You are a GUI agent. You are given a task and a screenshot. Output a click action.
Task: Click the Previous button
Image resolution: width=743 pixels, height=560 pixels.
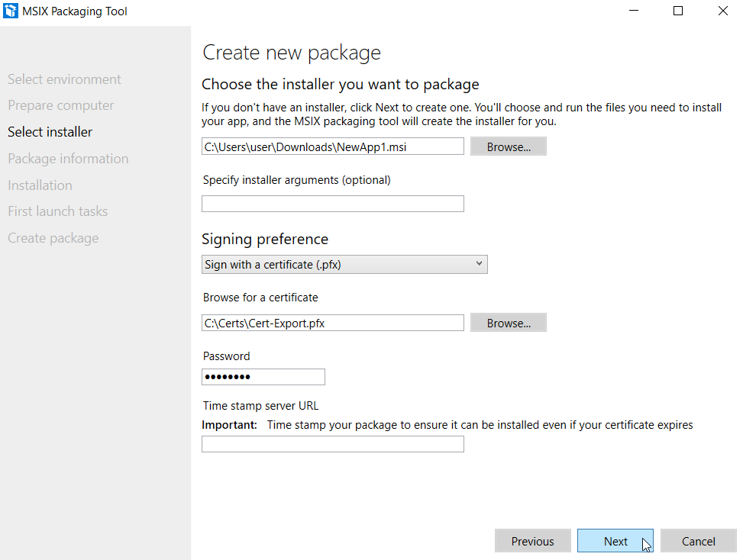tap(532, 541)
